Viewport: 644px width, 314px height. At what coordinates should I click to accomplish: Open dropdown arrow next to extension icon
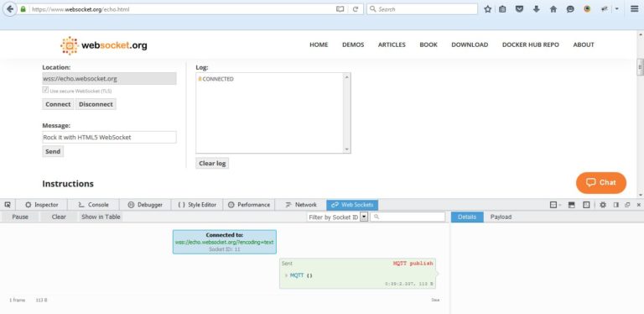coord(616,9)
